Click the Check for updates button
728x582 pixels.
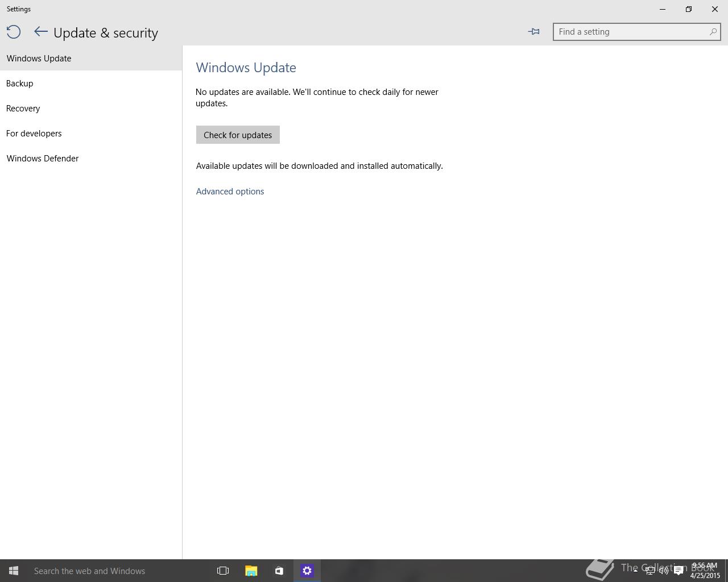click(238, 135)
